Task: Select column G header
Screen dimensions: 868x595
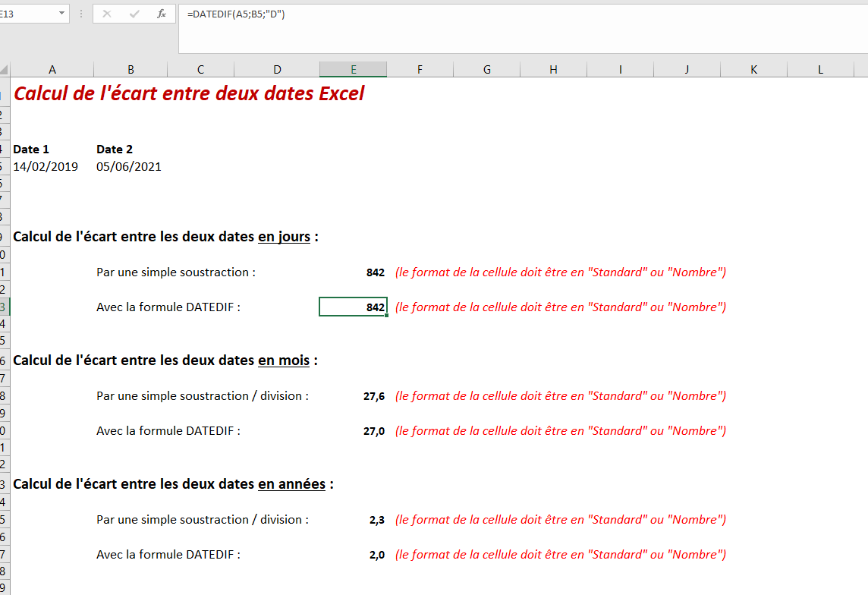Action: (x=486, y=70)
